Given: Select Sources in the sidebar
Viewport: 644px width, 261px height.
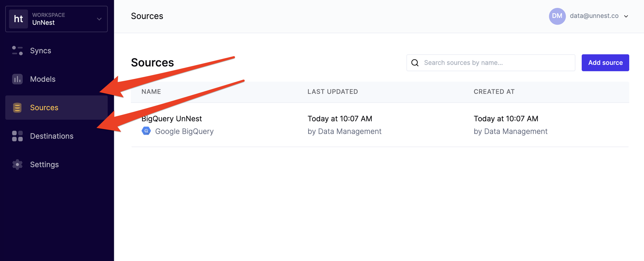Looking at the screenshot, I should [x=57, y=107].
